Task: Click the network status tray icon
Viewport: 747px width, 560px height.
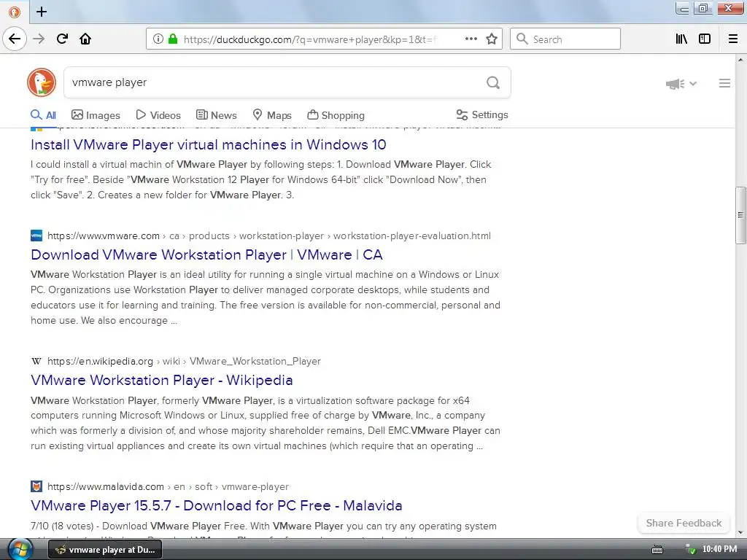Action: [690, 550]
